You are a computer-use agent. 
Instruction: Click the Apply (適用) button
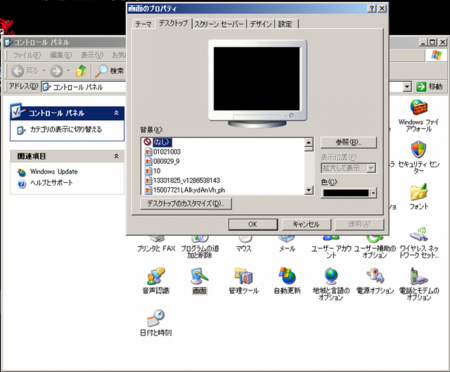pyautogui.click(x=359, y=224)
